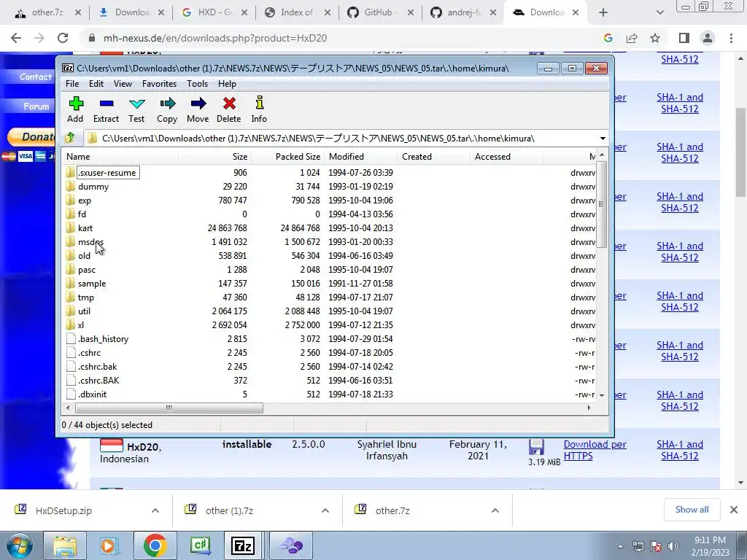Bookmark this page with the star icon
747x560 pixels.
pos(655,38)
